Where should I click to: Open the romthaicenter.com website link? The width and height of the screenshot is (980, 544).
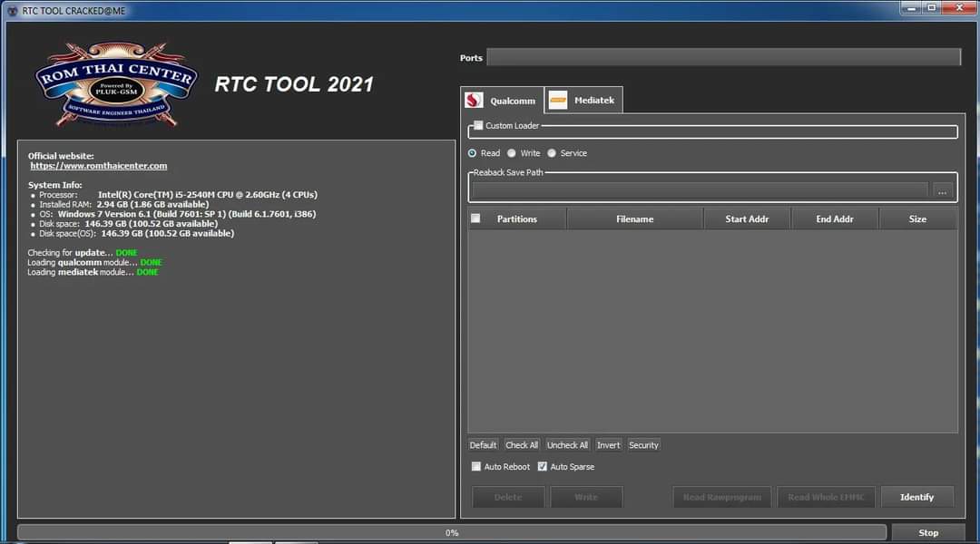pyautogui.click(x=99, y=166)
